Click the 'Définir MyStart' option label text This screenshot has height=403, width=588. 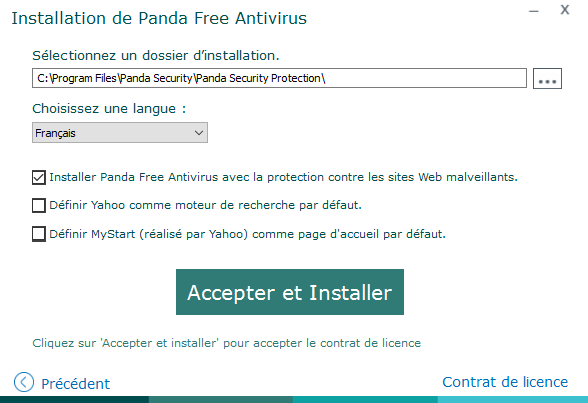[x=247, y=234]
